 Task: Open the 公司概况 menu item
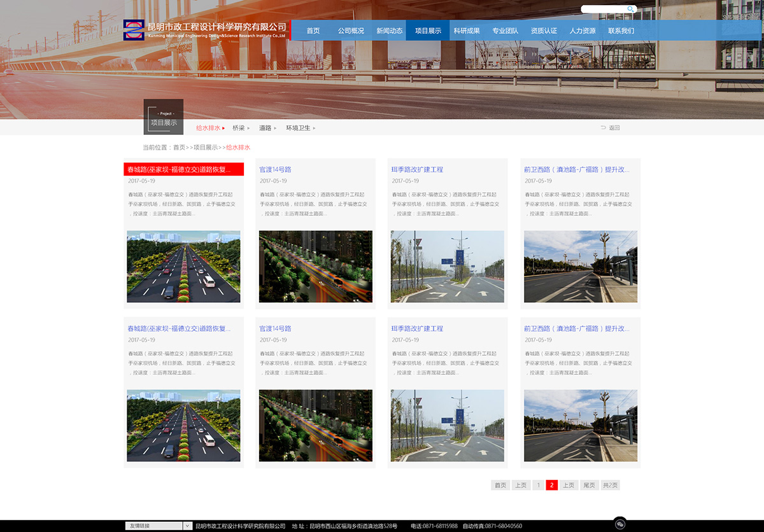coord(351,31)
